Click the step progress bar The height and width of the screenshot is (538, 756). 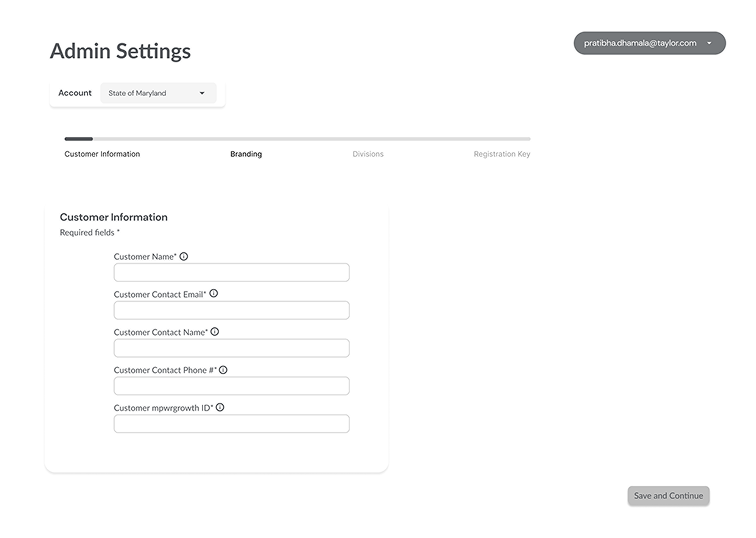297,139
